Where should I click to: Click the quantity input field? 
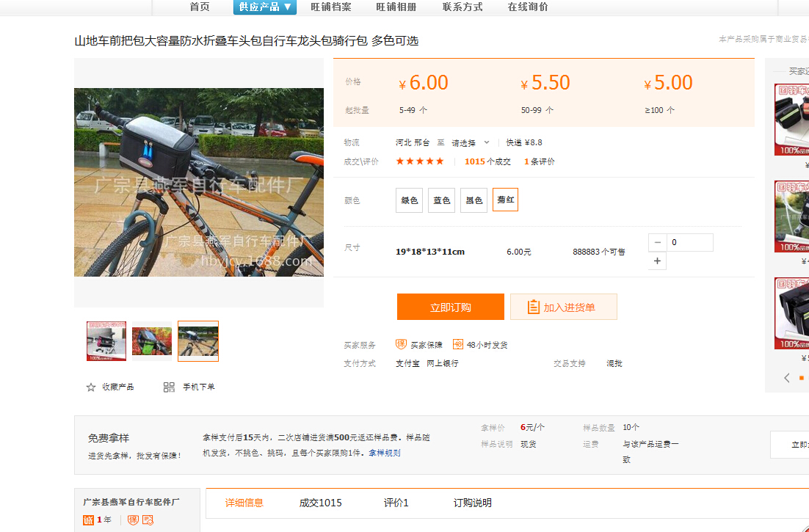689,243
